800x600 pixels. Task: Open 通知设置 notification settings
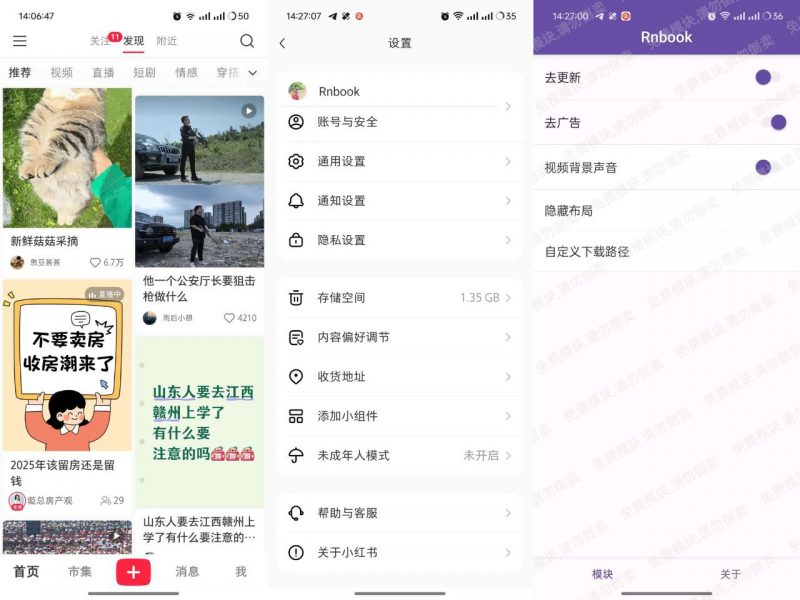tap(400, 200)
